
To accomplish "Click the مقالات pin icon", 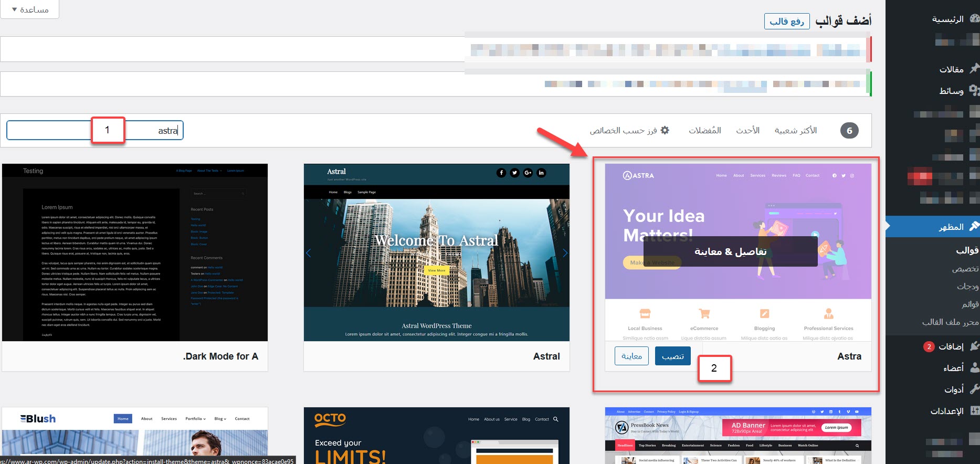I will point(974,69).
